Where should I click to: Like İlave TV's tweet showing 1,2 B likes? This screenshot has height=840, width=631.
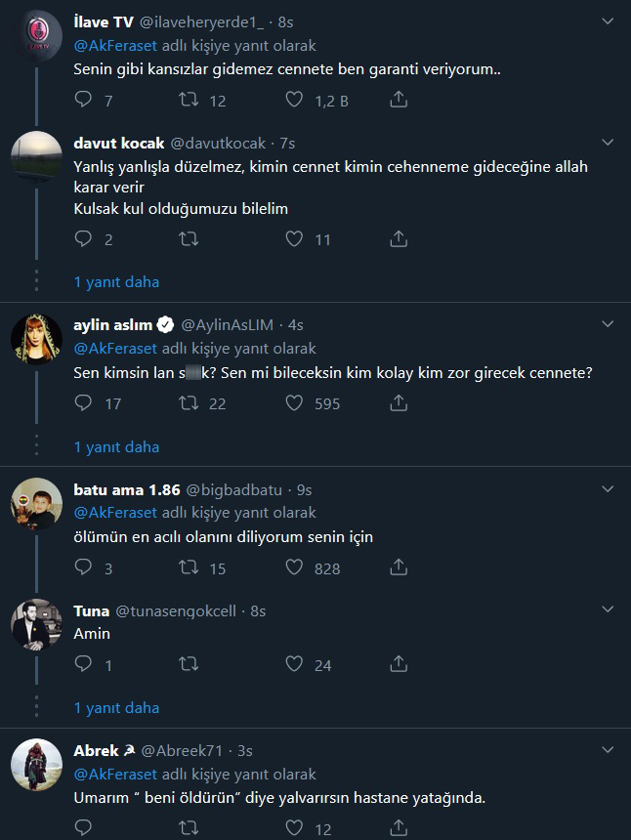[x=292, y=100]
